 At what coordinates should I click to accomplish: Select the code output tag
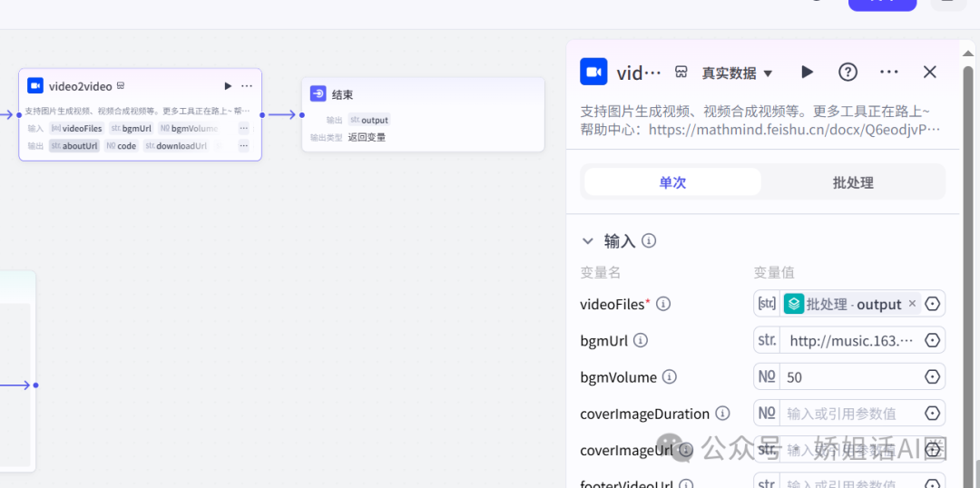[122, 146]
